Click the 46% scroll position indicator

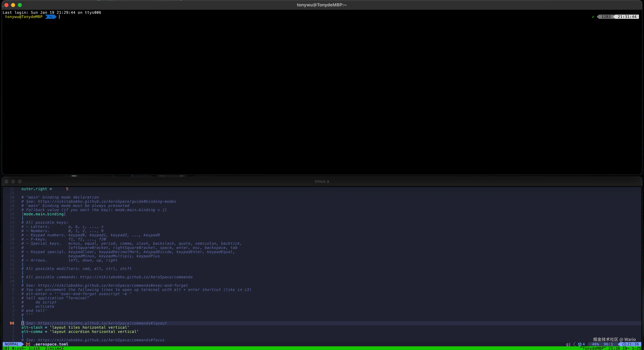(x=595, y=344)
